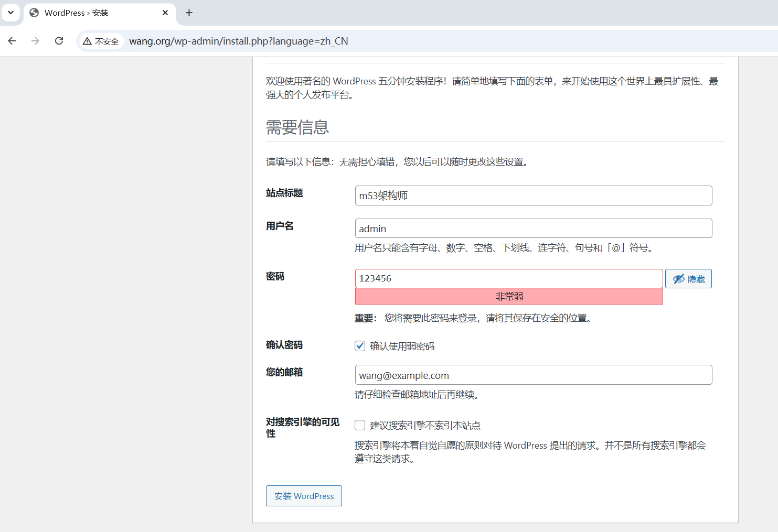Click the 非常弱 password strength indicator
Viewport: 778px width, 532px height.
(509, 296)
